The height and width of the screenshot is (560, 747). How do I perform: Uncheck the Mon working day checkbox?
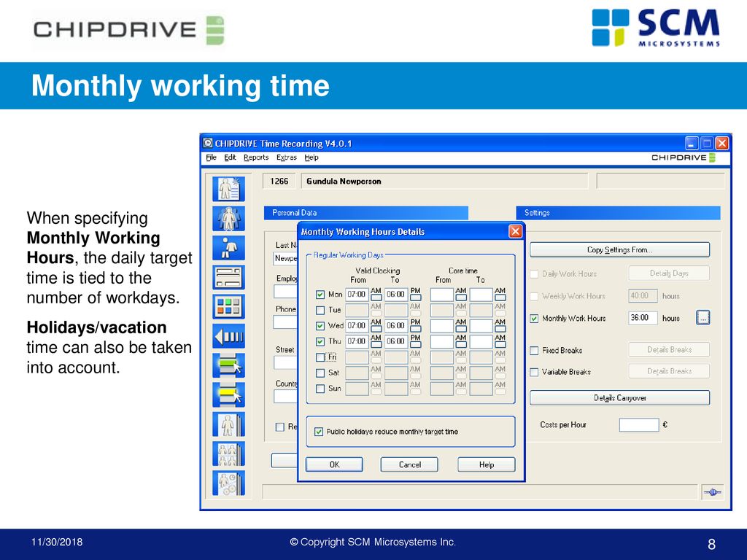(320, 295)
